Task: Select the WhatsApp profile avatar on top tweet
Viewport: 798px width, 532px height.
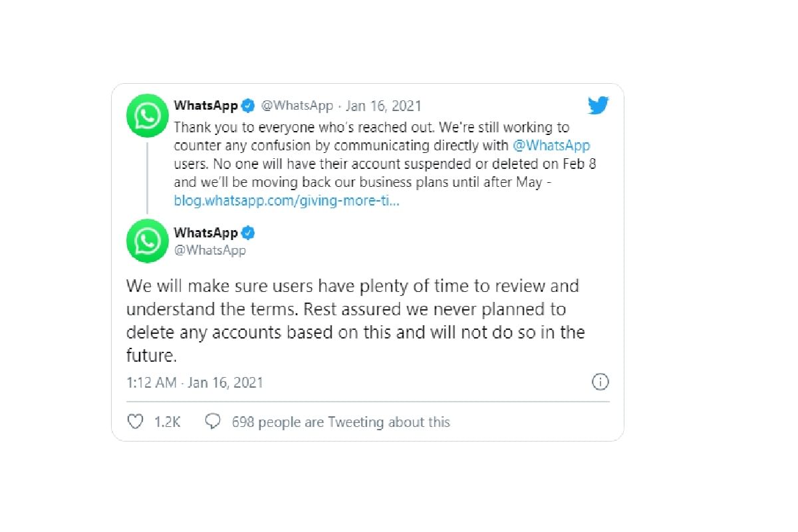Action: pos(146,115)
